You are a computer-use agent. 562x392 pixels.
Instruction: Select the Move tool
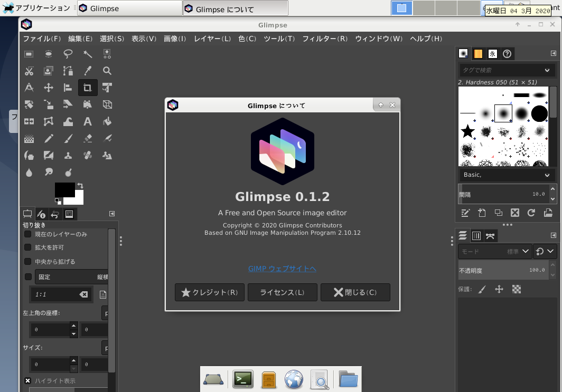(48, 88)
